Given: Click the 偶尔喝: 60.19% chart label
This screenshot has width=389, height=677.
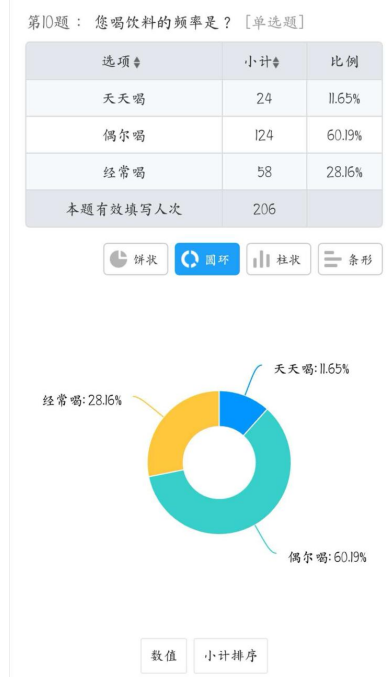Looking at the screenshot, I should pyautogui.click(x=327, y=557).
